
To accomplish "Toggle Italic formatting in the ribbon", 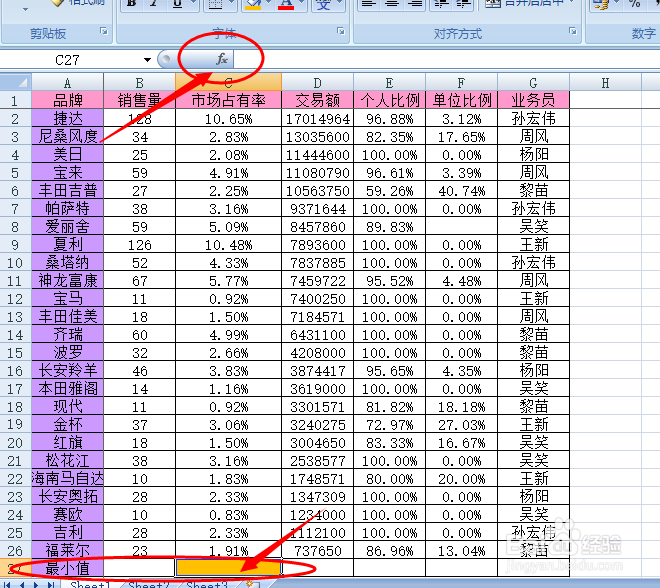I will tap(153, 4).
